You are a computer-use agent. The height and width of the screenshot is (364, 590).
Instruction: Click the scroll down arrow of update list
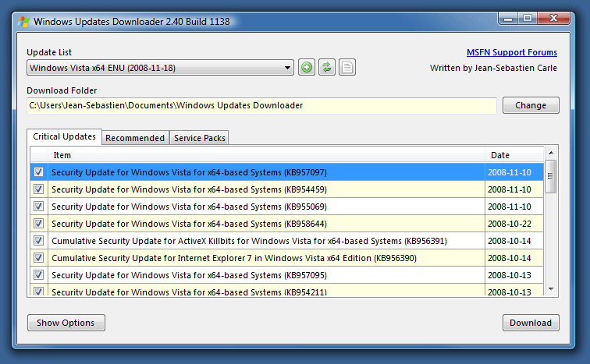pos(551,289)
